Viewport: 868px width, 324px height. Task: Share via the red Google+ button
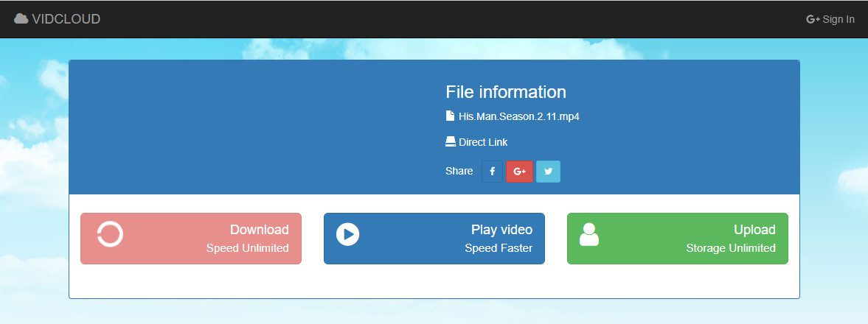point(519,172)
